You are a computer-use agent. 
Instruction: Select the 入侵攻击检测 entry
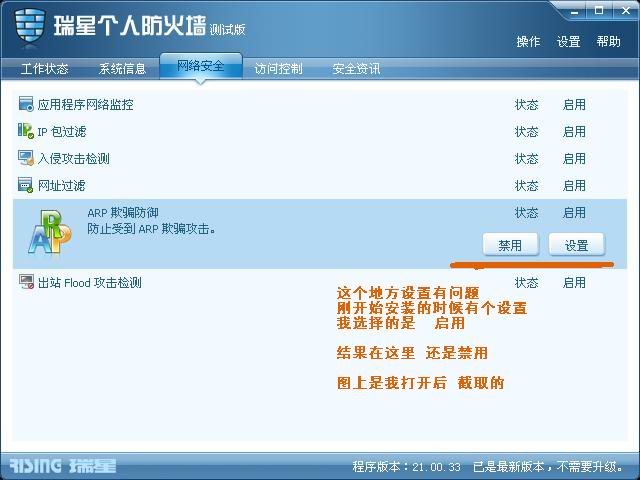click(x=320, y=158)
